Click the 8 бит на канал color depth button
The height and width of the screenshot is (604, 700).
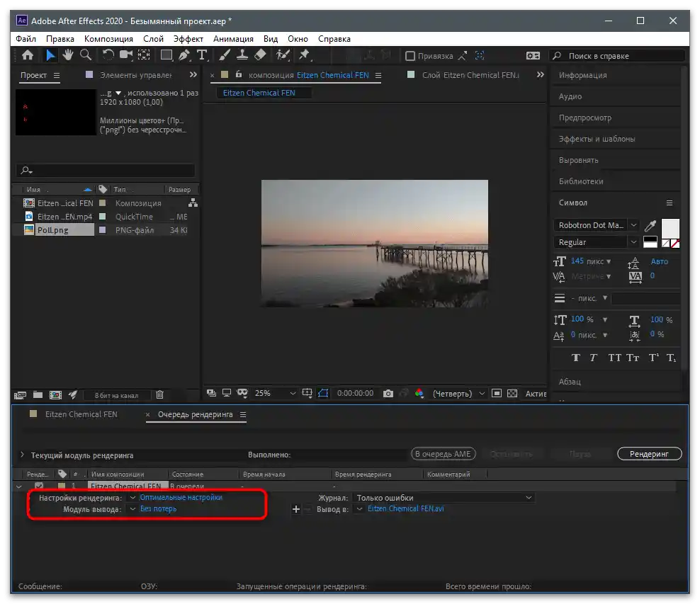coord(116,395)
